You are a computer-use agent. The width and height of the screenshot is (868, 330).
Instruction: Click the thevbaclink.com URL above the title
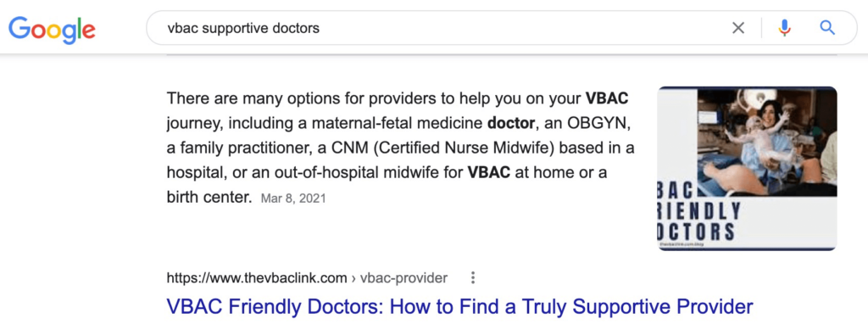257,278
